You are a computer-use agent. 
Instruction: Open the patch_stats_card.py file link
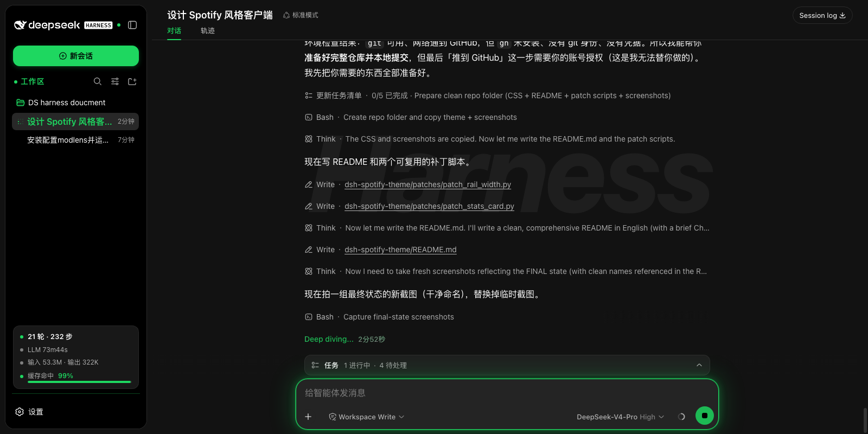point(429,206)
